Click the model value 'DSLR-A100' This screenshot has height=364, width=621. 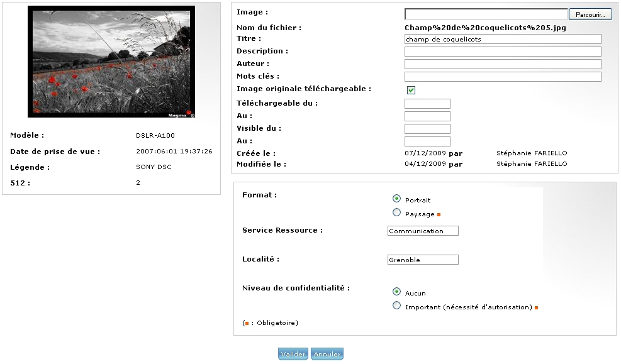pyautogui.click(x=155, y=135)
